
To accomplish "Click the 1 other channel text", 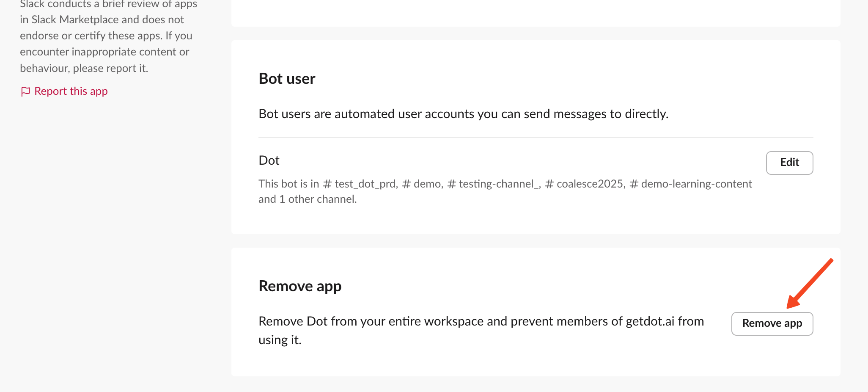I will point(318,199).
